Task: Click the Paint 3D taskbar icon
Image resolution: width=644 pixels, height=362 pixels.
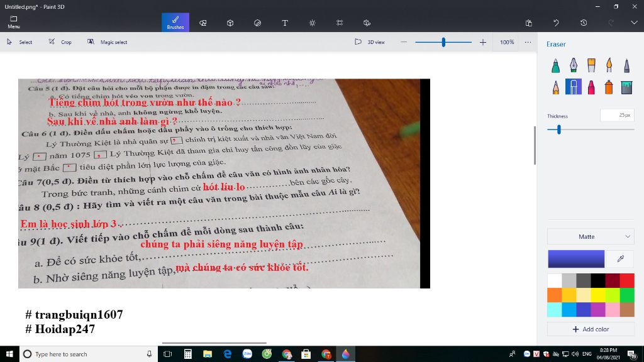Action: tap(345, 354)
